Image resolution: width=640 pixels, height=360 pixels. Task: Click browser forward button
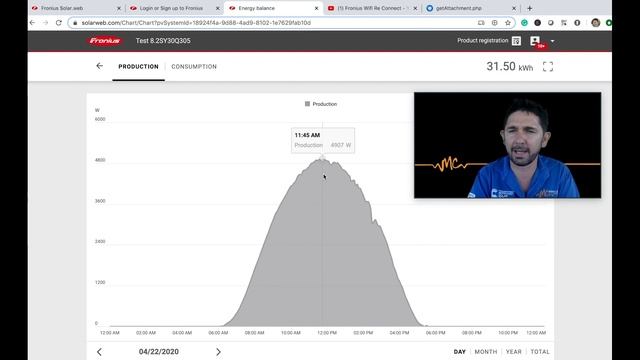pyautogui.click(x=45, y=23)
